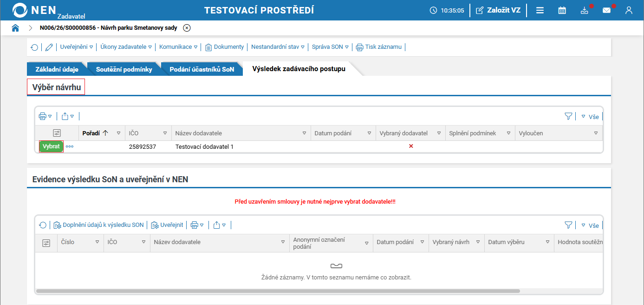Click Testovací dodavatel 1 row name
This screenshot has height=305, width=644.
pyautogui.click(x=204, y=146)
